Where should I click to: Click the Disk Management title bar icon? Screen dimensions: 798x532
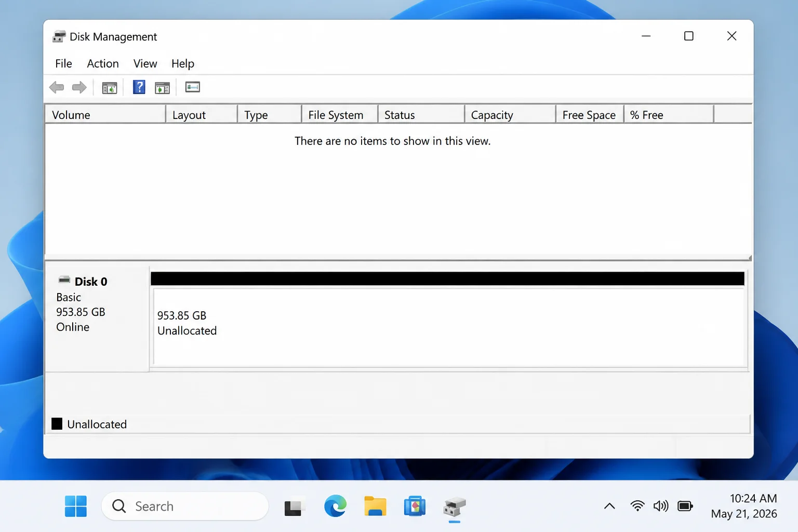click(x=59, y=36)
